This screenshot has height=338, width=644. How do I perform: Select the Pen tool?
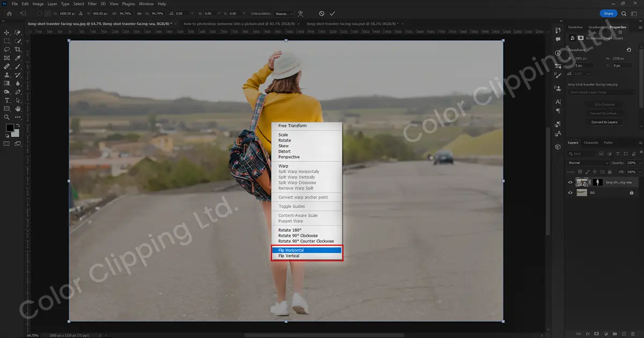click(18, 92)
